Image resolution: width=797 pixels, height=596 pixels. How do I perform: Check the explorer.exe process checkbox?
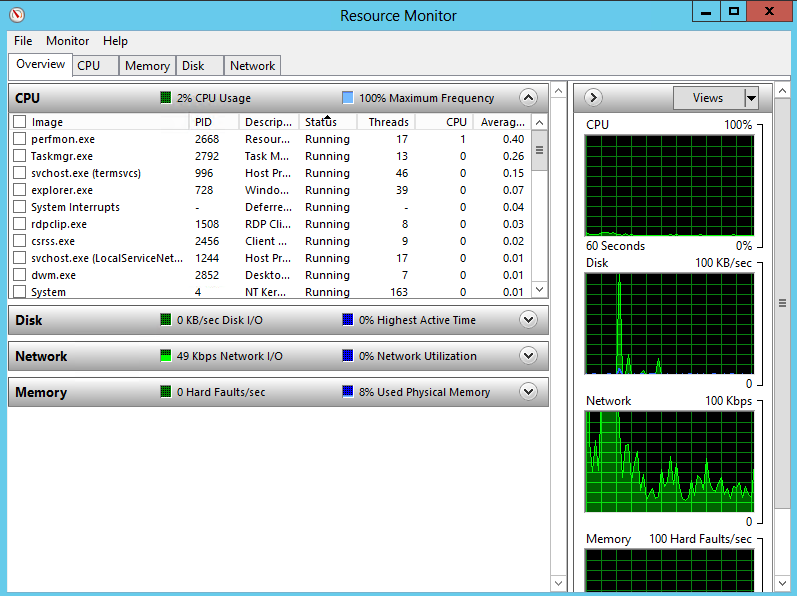(x=19, y=190)
